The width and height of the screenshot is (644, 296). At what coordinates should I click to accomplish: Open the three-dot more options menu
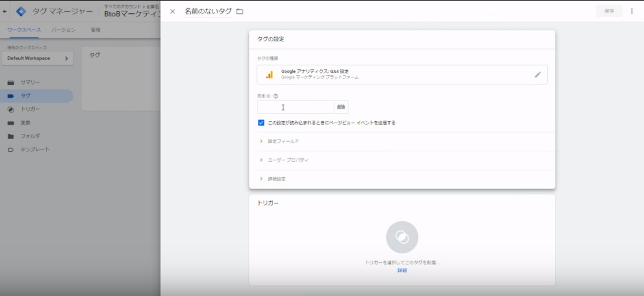point(632,11)
